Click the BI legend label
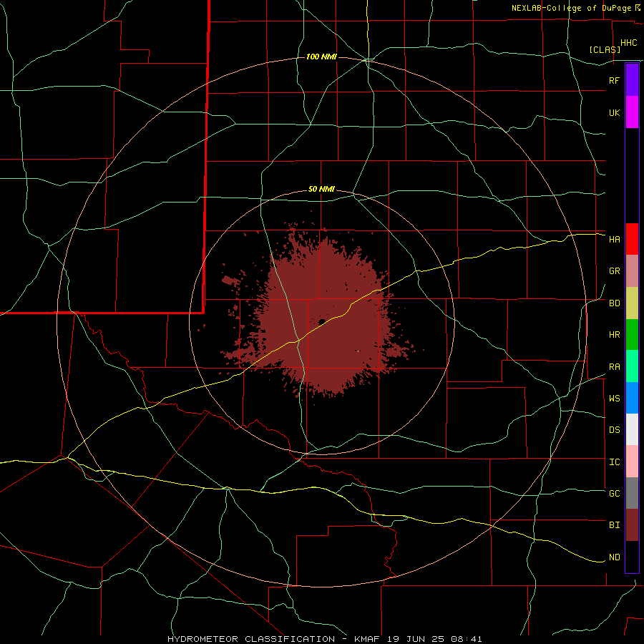This screenshot has width=644, height=644. (x=614, y=525)
